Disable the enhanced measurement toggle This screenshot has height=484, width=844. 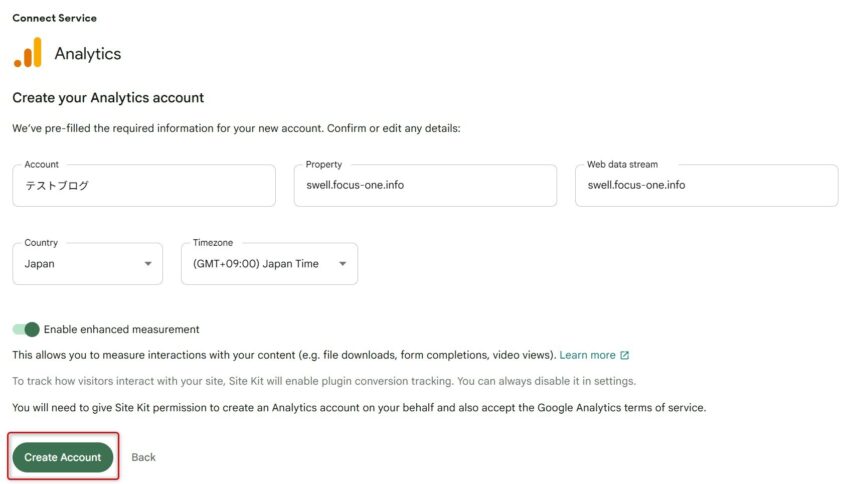tap(26, 329)
